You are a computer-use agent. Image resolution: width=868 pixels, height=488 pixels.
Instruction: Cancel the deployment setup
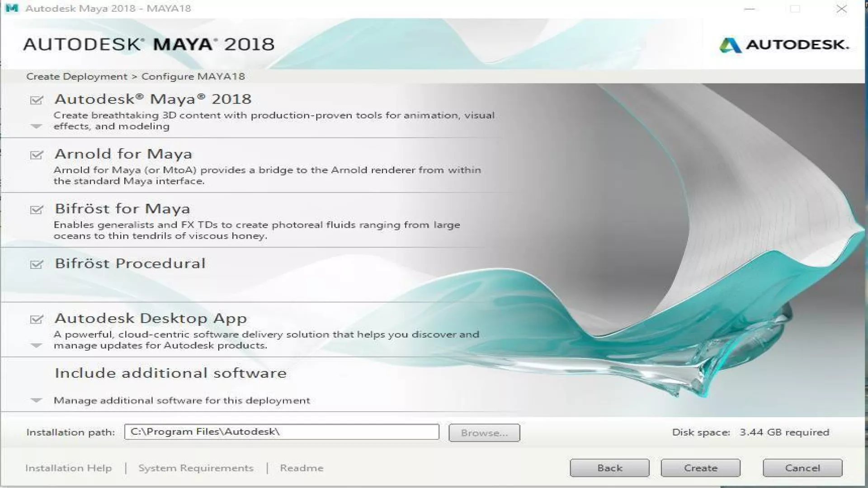(802, 468)
